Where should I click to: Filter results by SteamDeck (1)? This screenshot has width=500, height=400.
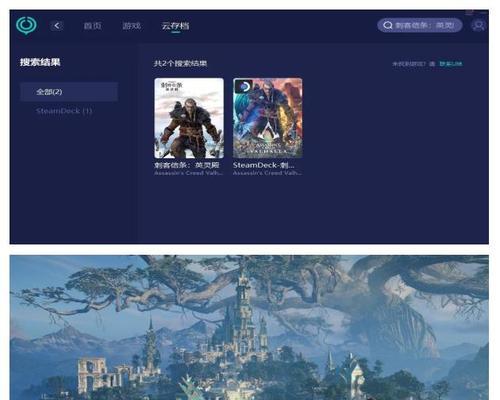[x=64, y=111]
